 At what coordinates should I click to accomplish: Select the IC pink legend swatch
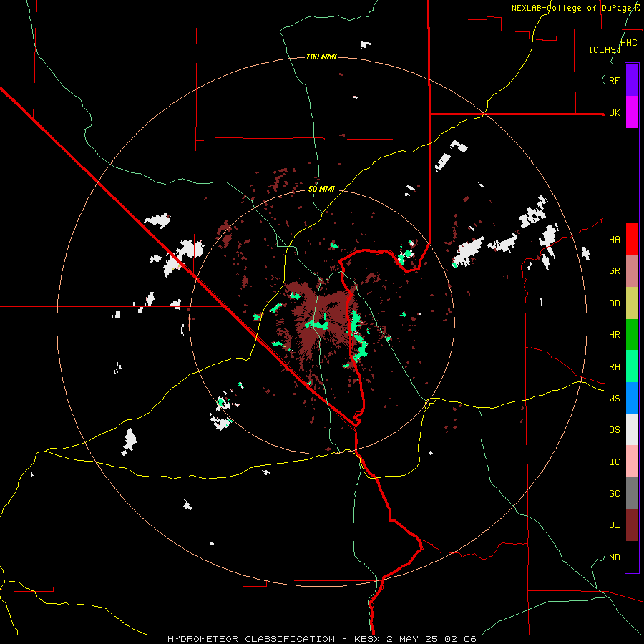point(632,462)
